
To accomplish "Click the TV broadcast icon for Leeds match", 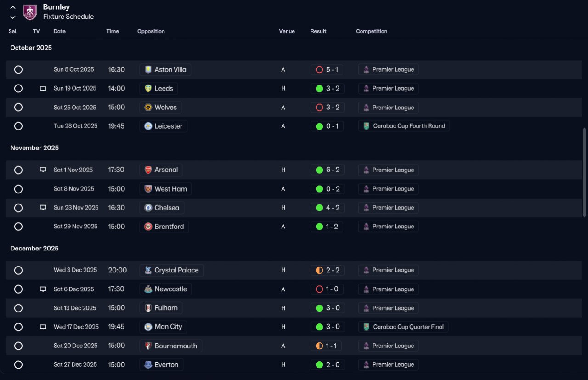I will 43,89.
